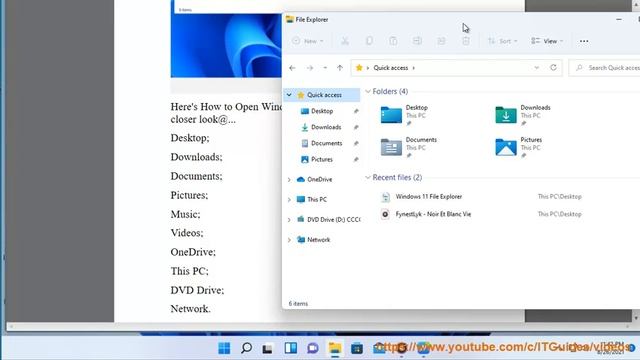640x360 pixels.
Task: Click the Refresh button beside address bar
Action: (x=553, y=67)
